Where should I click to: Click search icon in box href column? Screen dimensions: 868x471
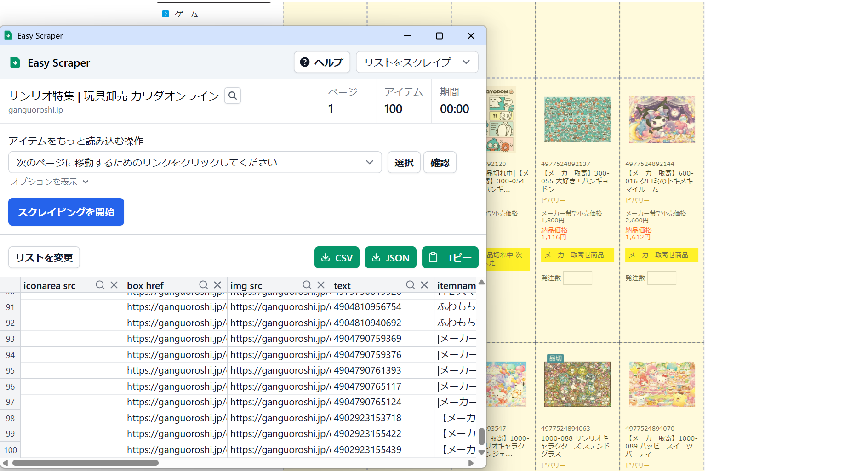[203, 285]
